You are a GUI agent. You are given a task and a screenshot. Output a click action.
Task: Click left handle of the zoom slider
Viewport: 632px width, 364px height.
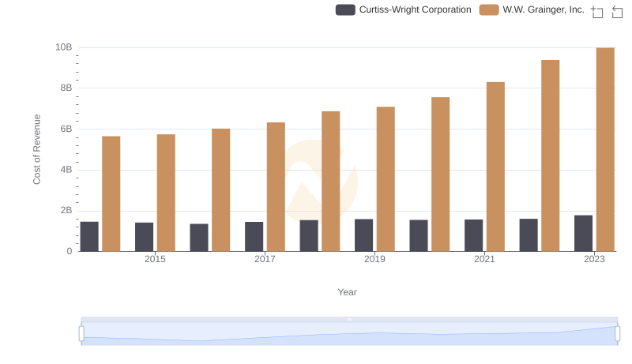81,333
